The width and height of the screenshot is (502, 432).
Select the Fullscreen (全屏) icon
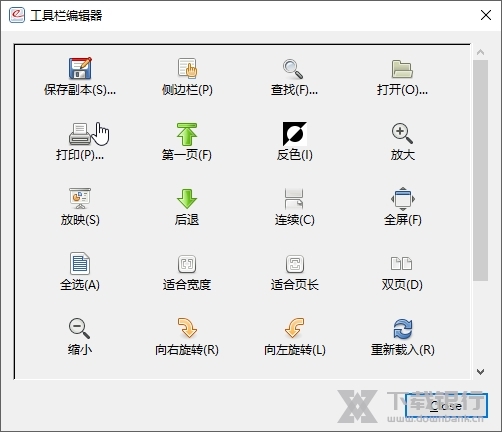[x=403, y=199]
